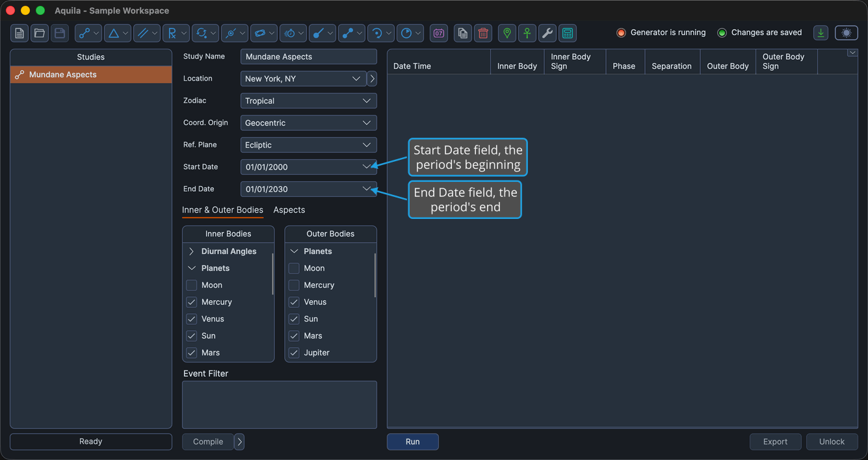Click the Run button
The width and height of the screenshot is (868, 460).
click(413, 442)
